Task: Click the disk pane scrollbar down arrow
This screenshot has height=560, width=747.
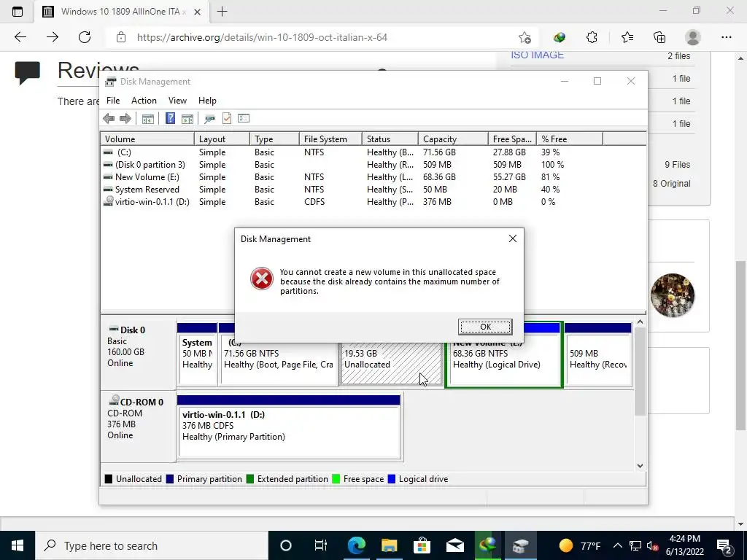Action: click(640, 466)
